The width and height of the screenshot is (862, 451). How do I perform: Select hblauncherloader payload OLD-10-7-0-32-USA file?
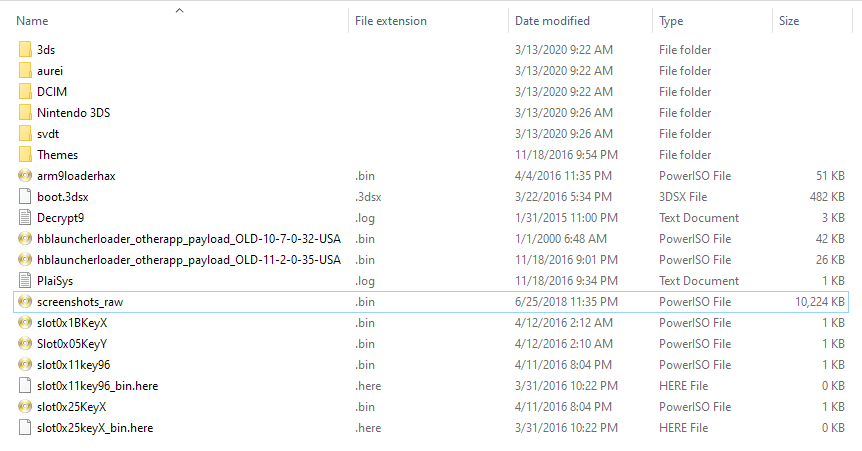coord(431,239)
